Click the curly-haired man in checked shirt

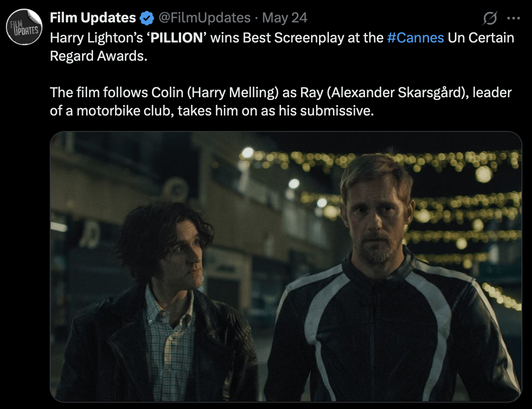160,302
